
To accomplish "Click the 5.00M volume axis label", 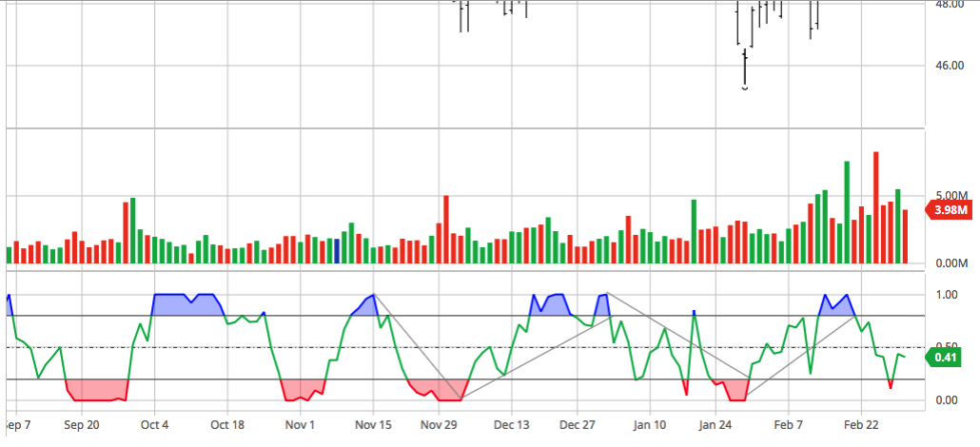I will [951, 196].
